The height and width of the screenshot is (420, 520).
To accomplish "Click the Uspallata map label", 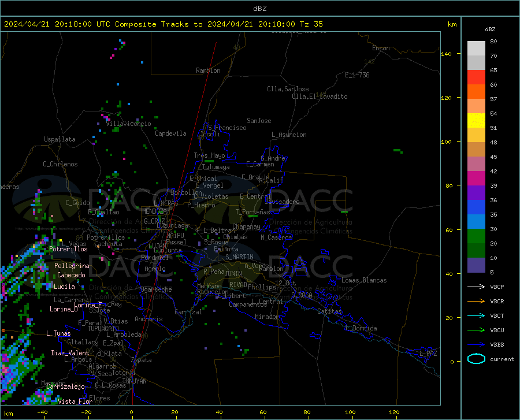I will tap(60, 139).
